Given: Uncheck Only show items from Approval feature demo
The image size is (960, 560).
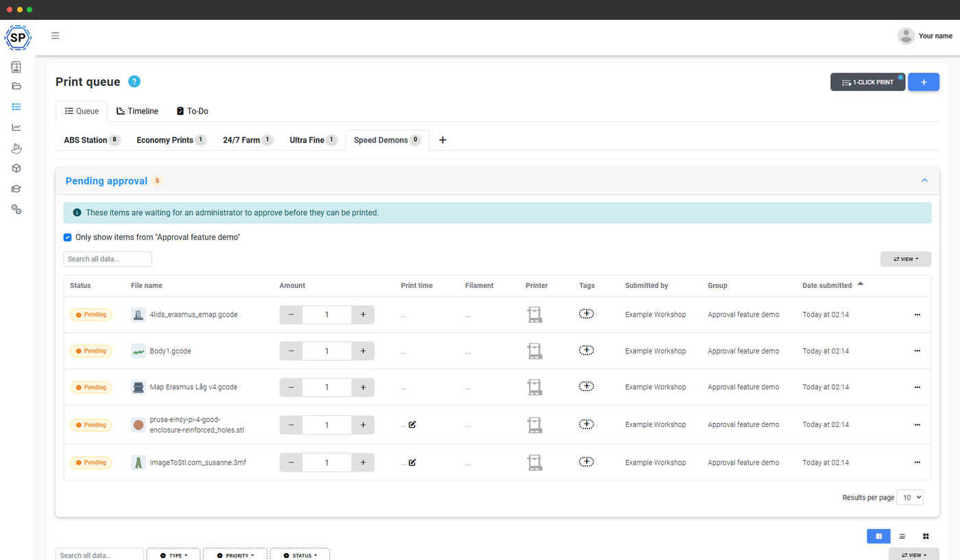Looking at the screenshot, I should point(67,237).
